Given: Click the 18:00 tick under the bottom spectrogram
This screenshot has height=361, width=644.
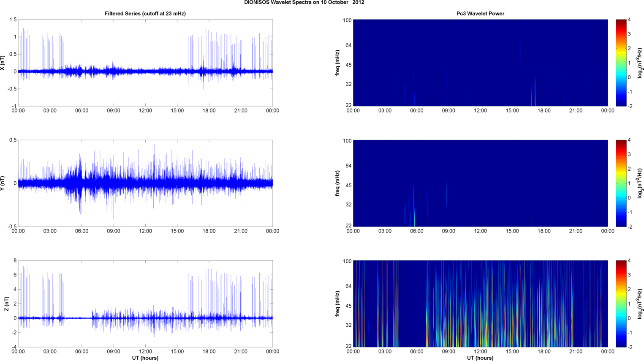Looking at the screenshot, I should tap(544, 352).
